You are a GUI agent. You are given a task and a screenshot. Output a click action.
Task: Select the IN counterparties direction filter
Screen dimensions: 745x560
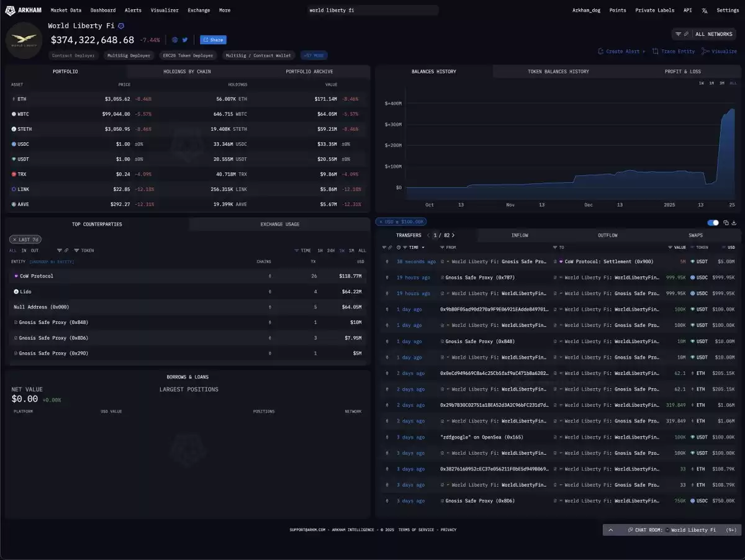[x=24, y=250]
